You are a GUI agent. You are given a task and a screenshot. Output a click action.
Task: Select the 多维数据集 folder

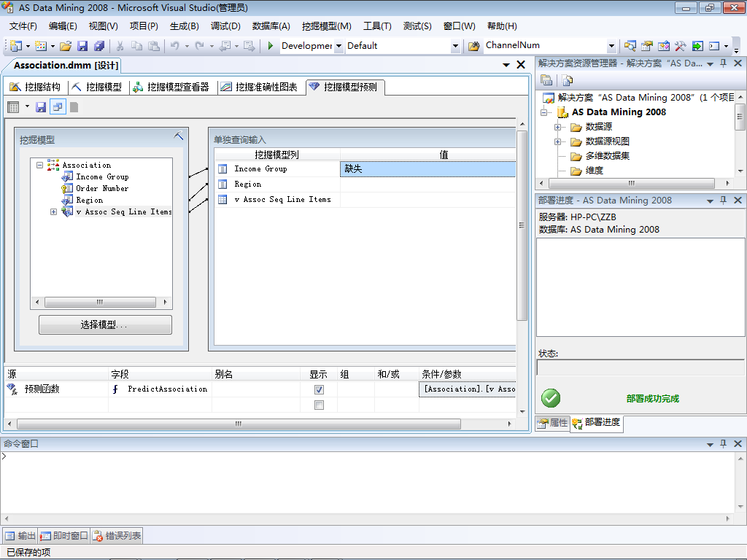pyautogui.click(x=608, y=156)
